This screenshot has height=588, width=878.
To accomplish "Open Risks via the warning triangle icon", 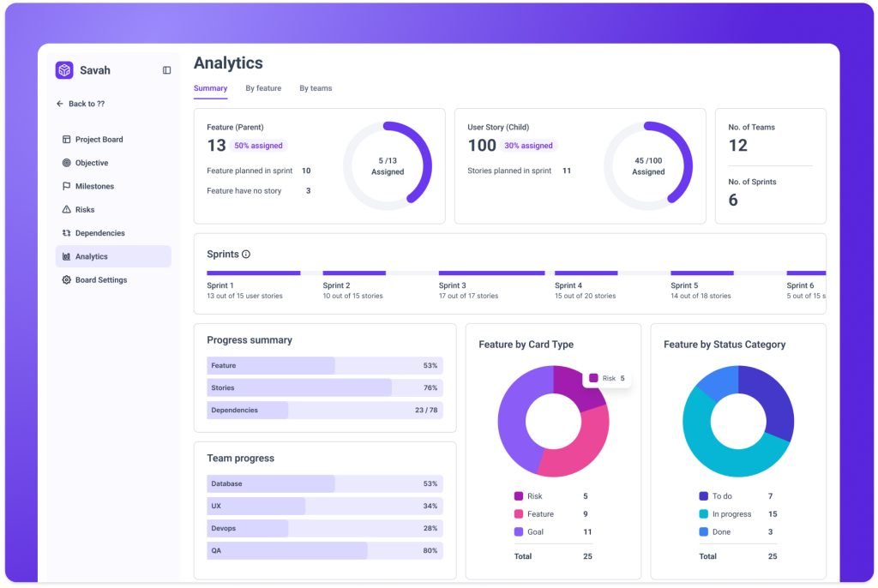I will pyautogui.click(x=66, y=209).
